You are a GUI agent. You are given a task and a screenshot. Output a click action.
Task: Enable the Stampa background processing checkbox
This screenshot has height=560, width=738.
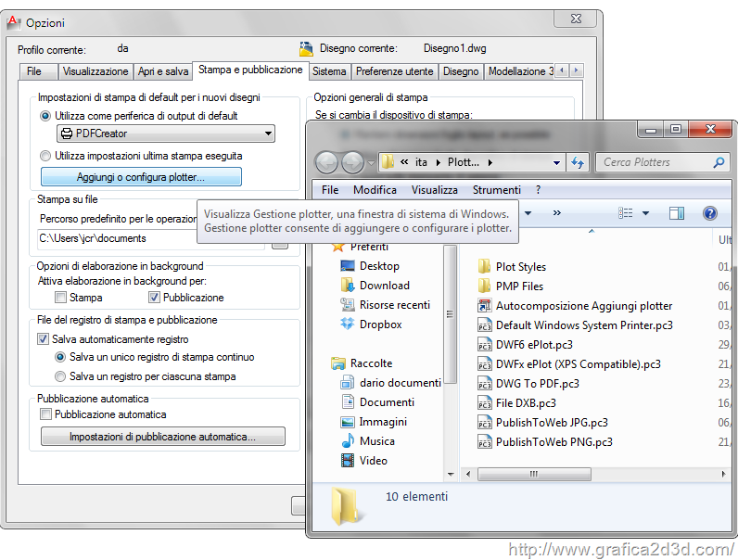click(60, 298)
